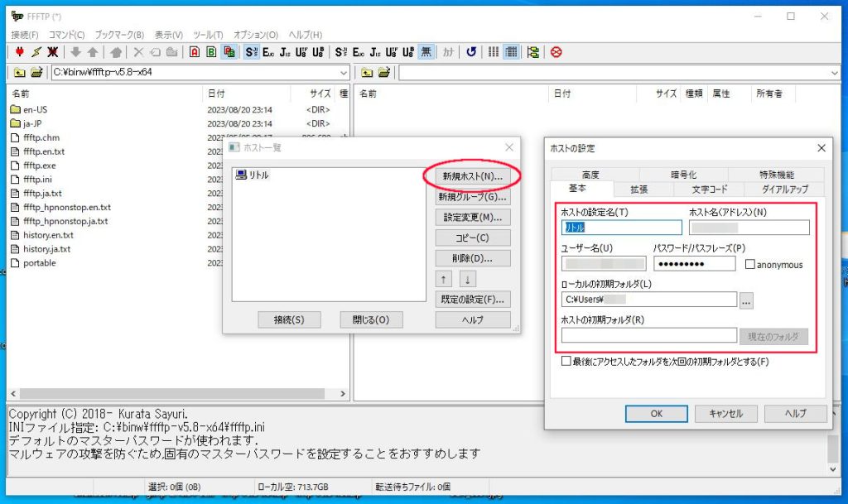The image size is (848, 504).
Task: Open local folder browse icon
Action: pyautogui.click(x=36, y=73)
